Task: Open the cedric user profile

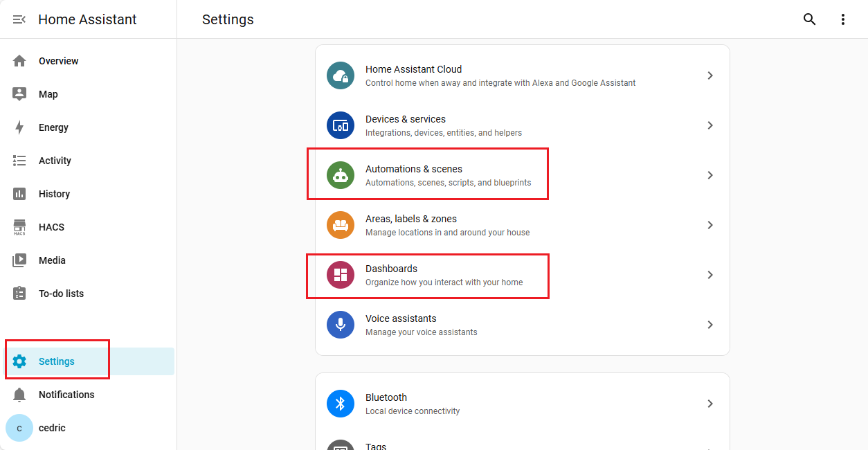Action: pos(52,428)
